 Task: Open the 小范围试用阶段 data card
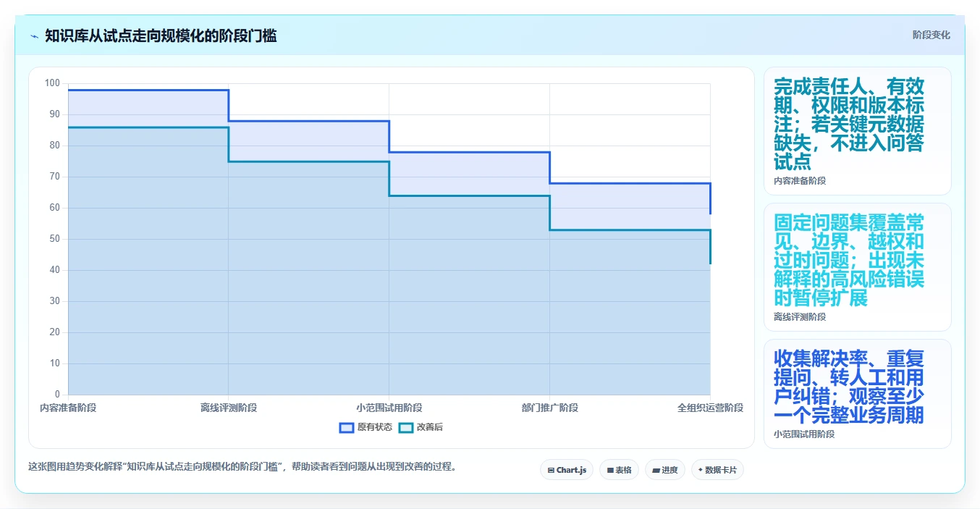pyautogui.click(x=857, y=394)
